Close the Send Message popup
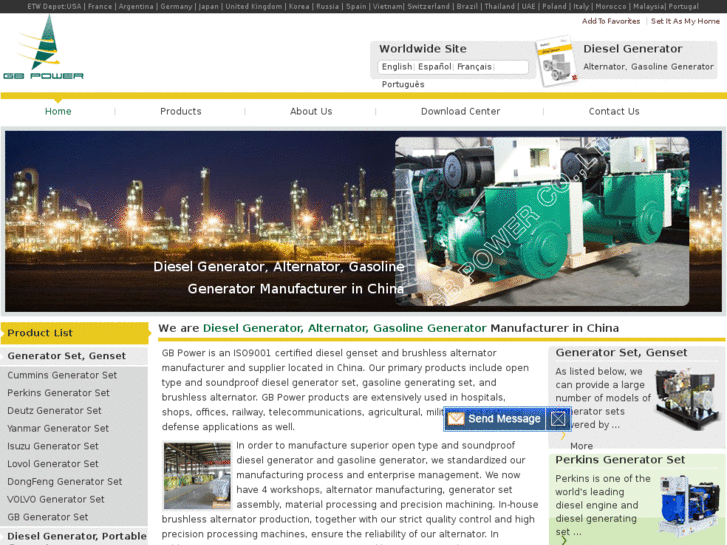The width and height of the screenshot is (727, 545). click(558, 419)
